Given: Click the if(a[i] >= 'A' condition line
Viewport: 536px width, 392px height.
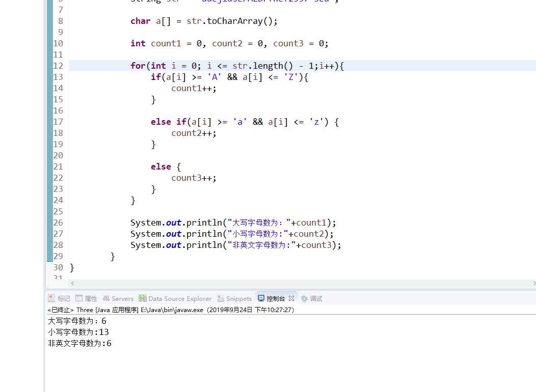Looking at the screenshot, I should pyautogui.click(x=229, y=77).
